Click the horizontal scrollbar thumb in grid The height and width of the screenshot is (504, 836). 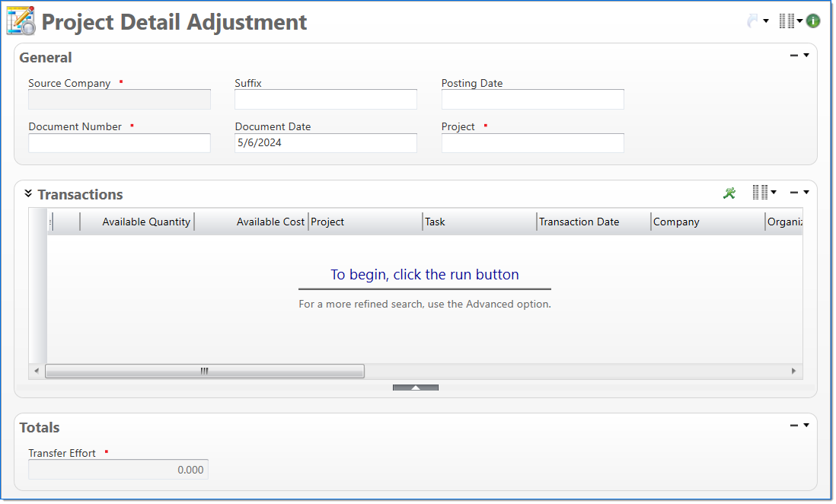click(x=204, y=371)
